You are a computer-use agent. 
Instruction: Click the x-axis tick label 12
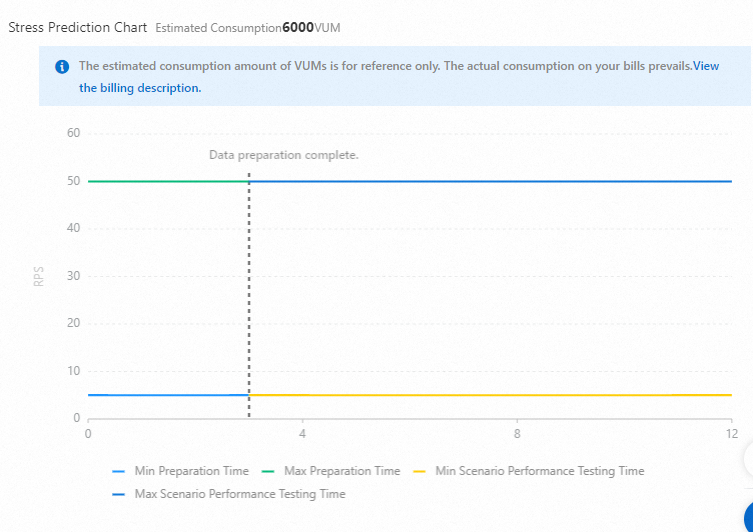(731, 434)
